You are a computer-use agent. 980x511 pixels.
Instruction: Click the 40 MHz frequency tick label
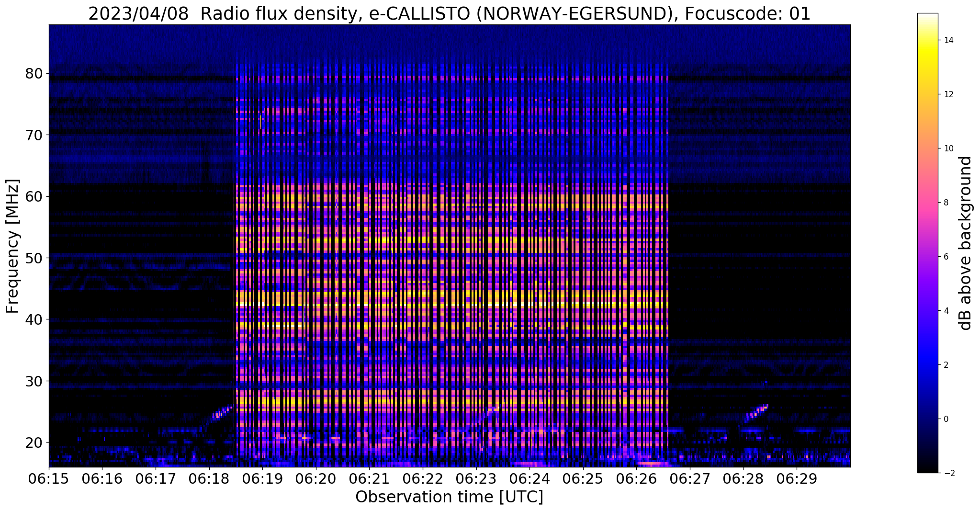tap(34, 319)
